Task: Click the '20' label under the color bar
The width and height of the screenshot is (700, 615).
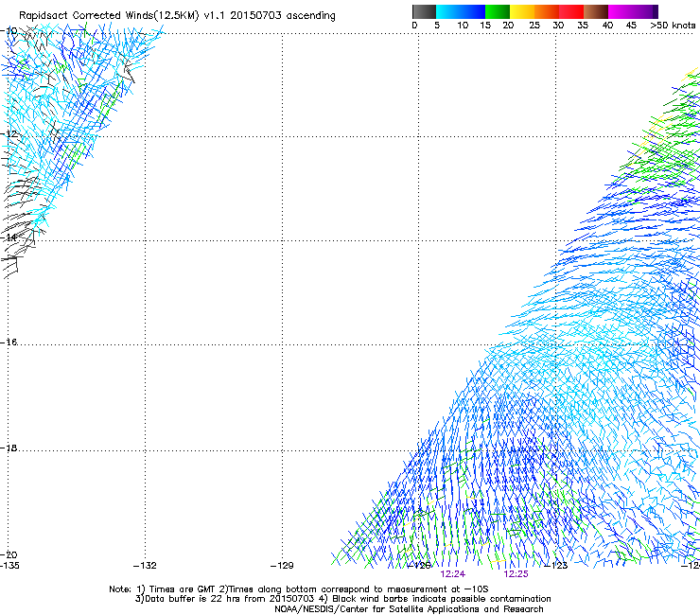Action: pyautogui.click(x=508, y=26)
